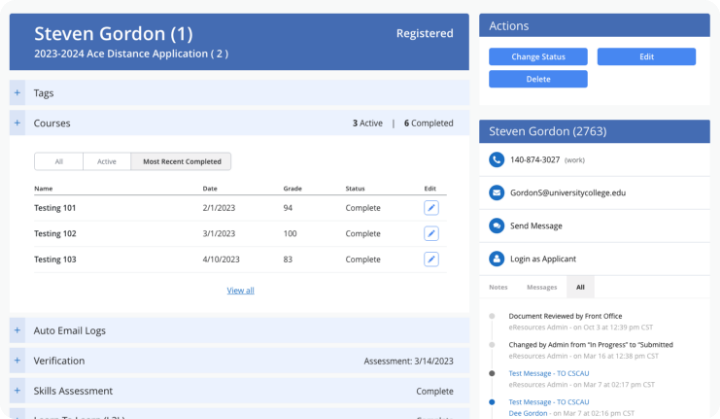Click the Edit action button

click(647, 57)
